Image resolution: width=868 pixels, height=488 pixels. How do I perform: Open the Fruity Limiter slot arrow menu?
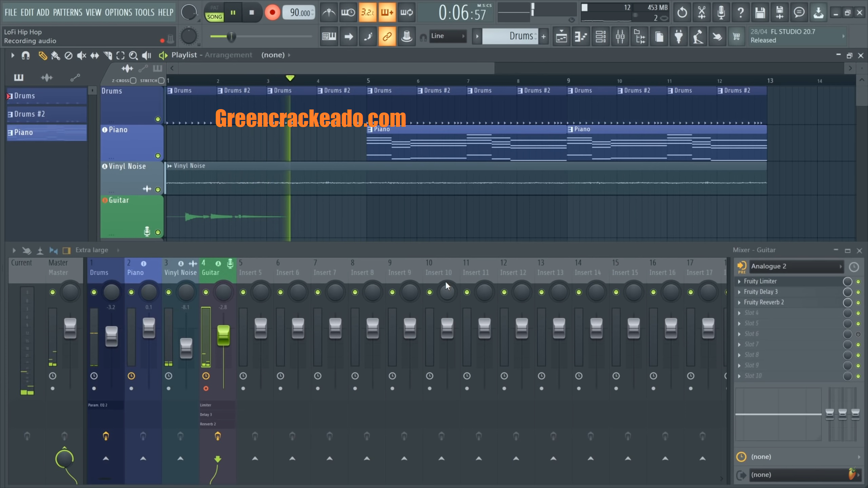pyautogui.click(x=739, y=281)
